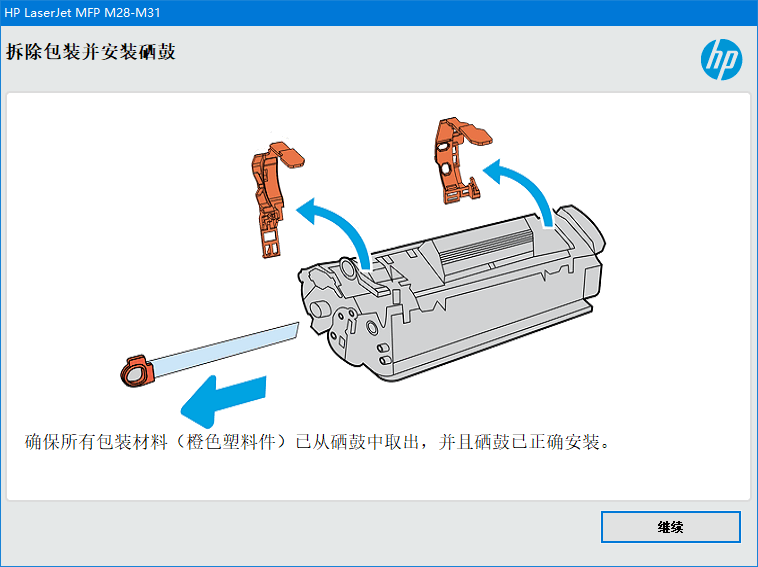758x567 pixels.
Task: Click the 继续 button to continue
Action: point(671,526)
